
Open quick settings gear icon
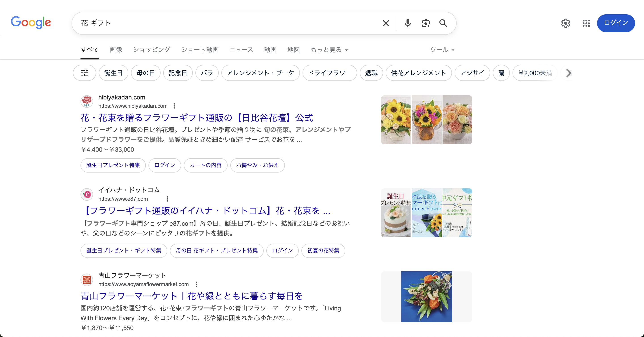point(566,23)
